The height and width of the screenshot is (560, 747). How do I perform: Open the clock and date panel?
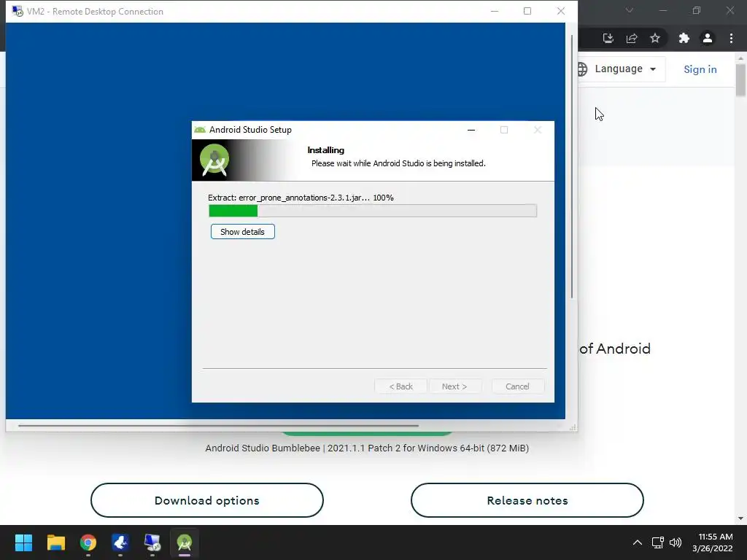(x=713, y=542)
